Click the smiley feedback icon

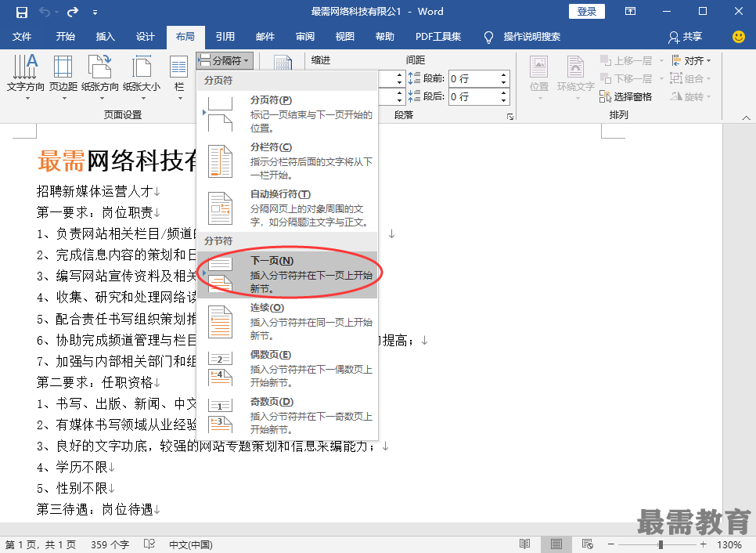coord(739,37)
